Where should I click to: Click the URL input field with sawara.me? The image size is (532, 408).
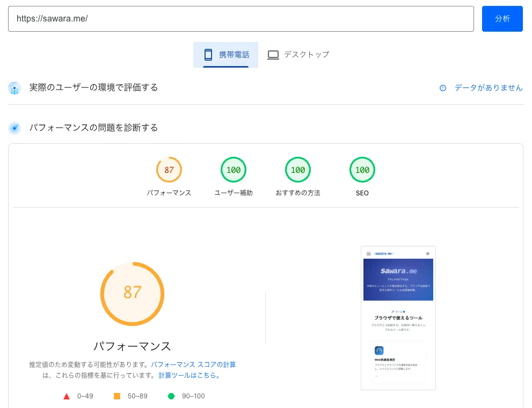[x=241, y=19]
